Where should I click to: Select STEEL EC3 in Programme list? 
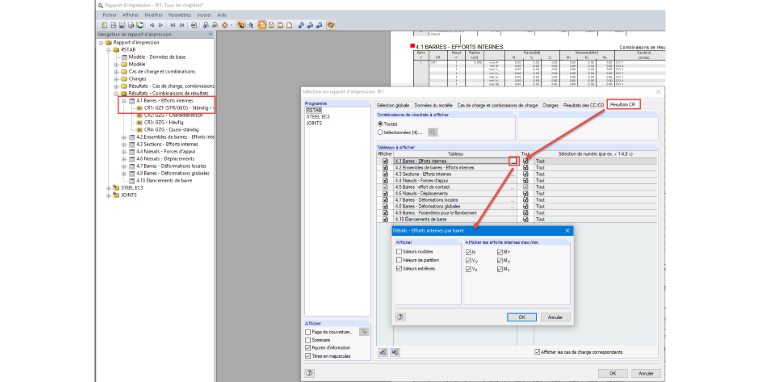pos(318,117)
